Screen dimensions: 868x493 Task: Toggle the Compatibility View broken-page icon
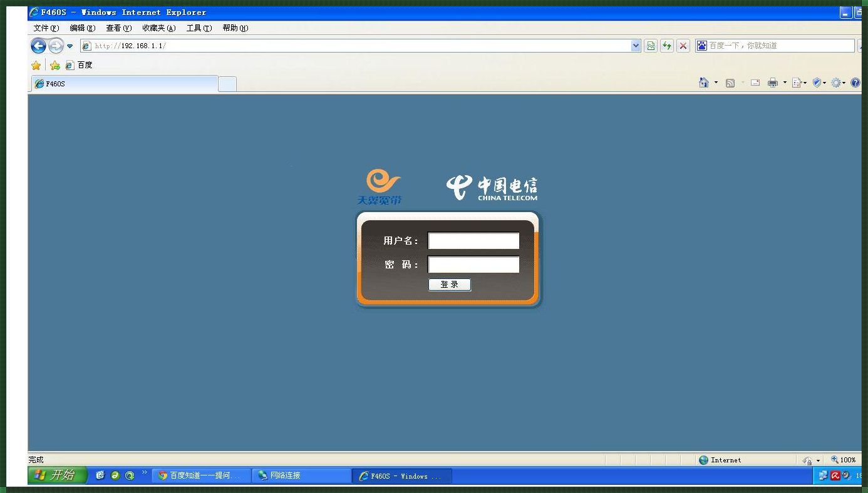tap(651, 46)
